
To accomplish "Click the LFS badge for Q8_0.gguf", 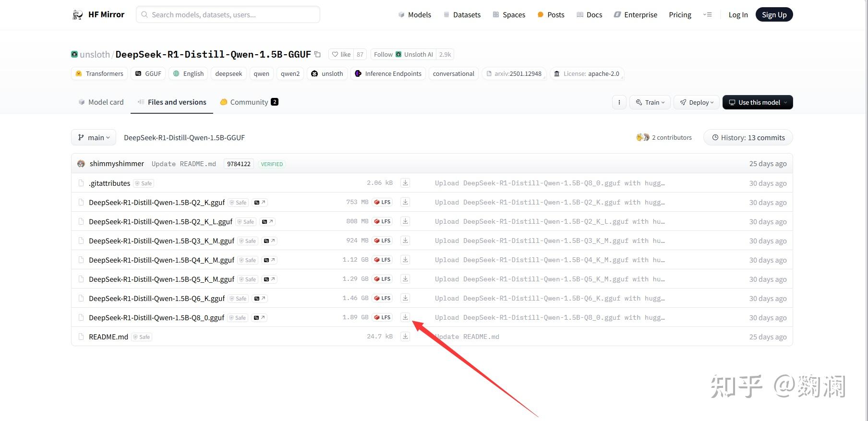I will 382,317.
